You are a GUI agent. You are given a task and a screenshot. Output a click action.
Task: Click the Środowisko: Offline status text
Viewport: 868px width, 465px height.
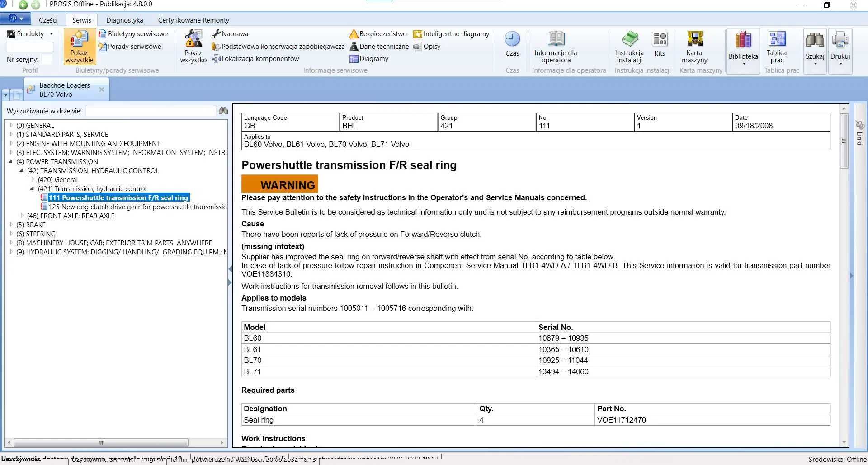837,459
